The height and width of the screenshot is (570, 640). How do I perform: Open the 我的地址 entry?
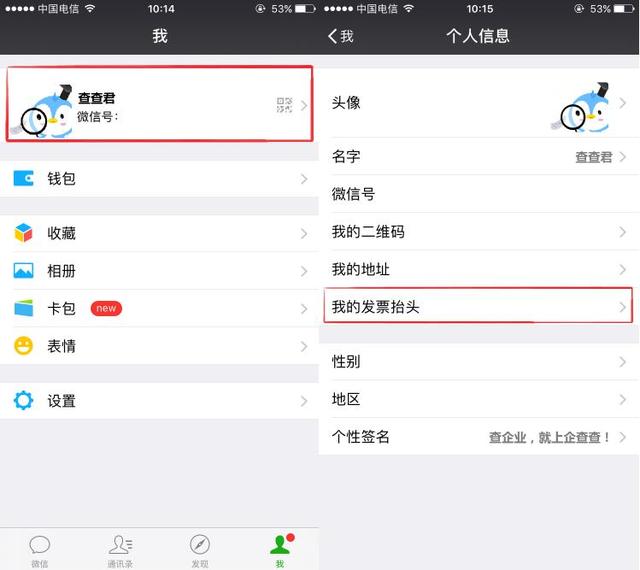[x=478, y=269]
